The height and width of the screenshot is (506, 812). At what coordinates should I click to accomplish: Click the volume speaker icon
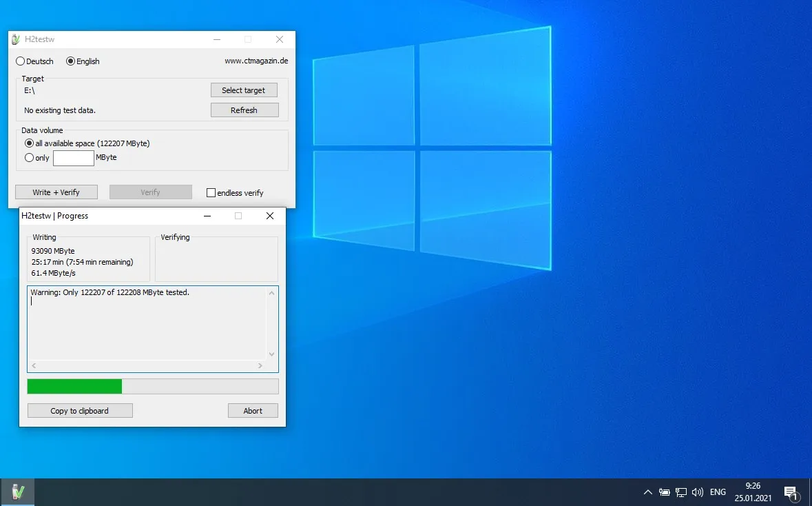(x=698, y=492)
